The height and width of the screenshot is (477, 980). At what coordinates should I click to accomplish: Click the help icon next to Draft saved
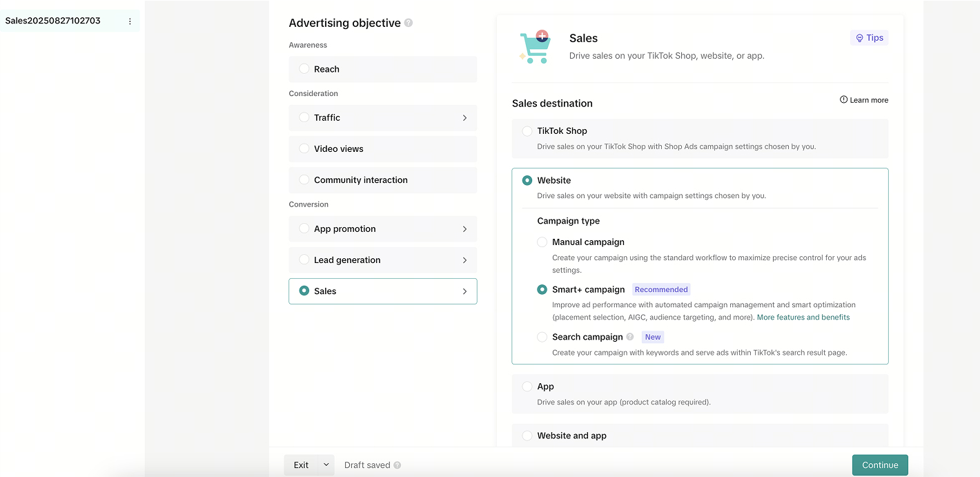point(398,465)
